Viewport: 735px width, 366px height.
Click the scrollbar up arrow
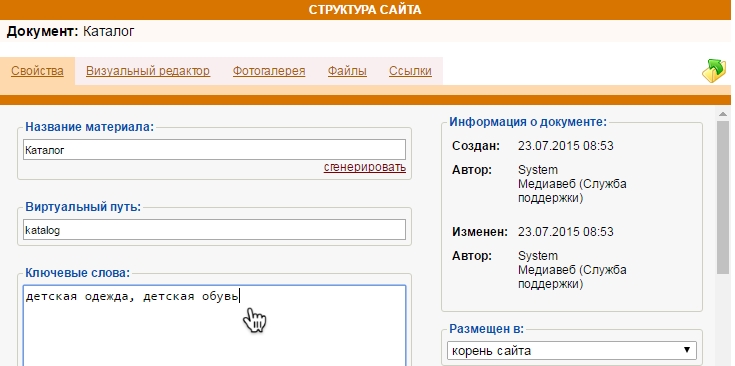723,114
